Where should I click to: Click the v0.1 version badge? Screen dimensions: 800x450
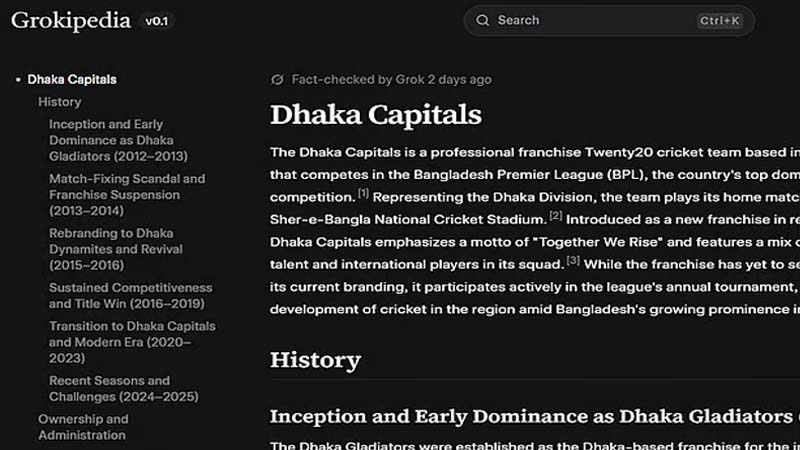(x=157, y=21)
